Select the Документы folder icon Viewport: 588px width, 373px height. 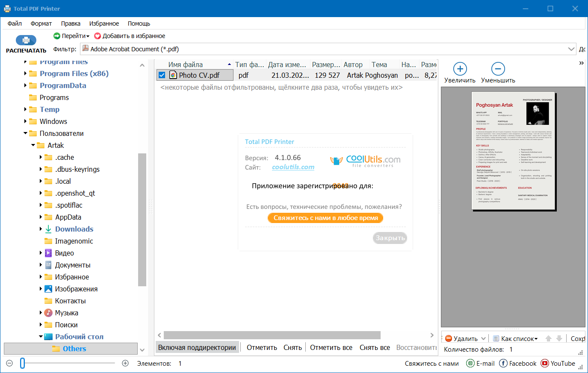[x=48, y=265]
